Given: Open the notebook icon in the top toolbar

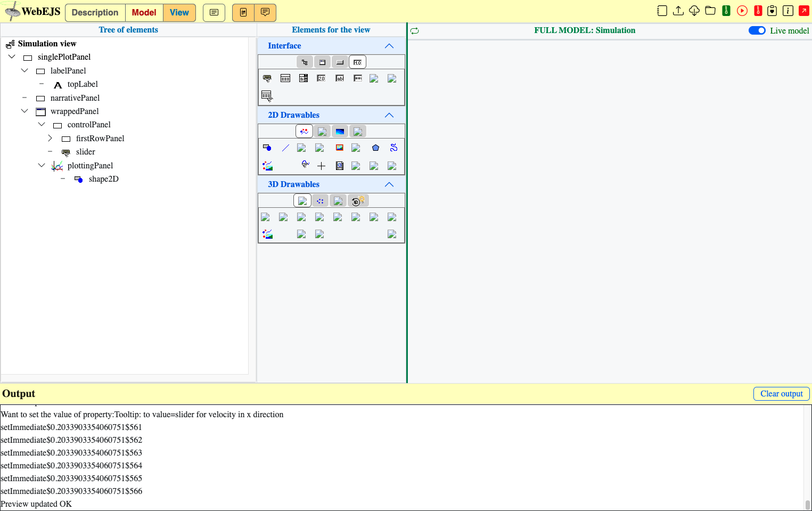Looking at the screenshot, I should pyautogui.click(x=662, y=11).
